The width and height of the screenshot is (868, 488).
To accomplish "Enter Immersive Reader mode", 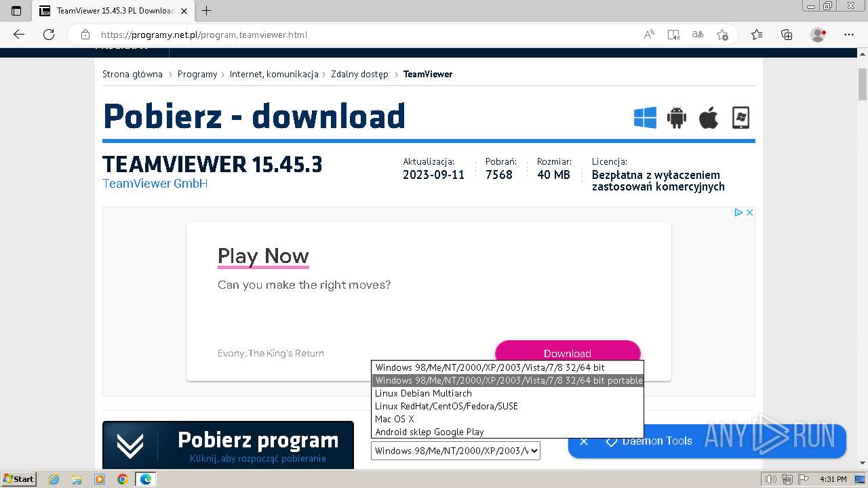I will click(x=673, y=35).
